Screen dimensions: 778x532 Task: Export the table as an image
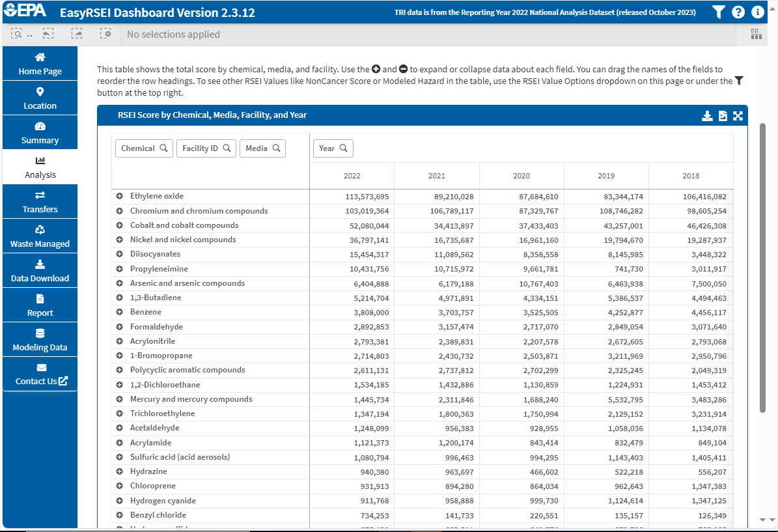[723, 115]
